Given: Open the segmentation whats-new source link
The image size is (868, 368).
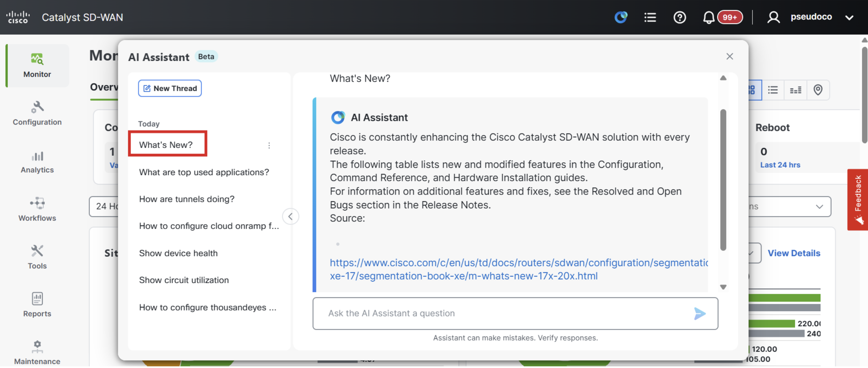Looking at the screenshot, I should [x=519, y=269].
